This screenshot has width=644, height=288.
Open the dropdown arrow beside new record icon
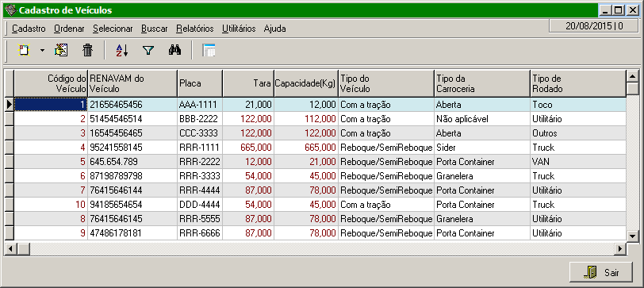click(42, 51)
